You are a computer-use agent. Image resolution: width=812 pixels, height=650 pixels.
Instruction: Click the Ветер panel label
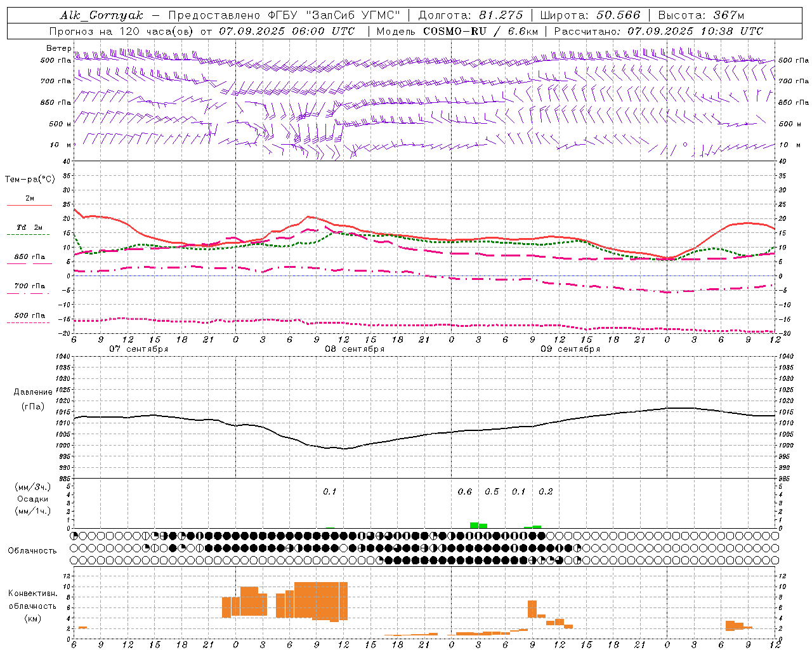[x=58, y=48]
